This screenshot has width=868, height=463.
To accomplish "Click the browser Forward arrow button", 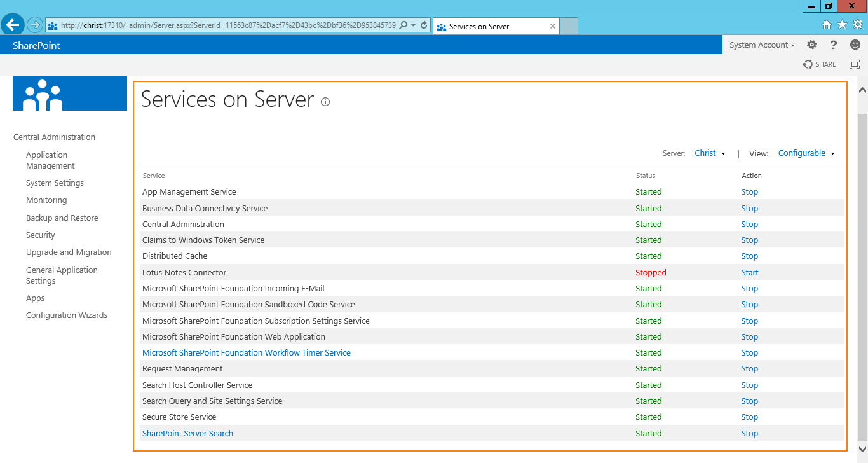I will [35, 25].
